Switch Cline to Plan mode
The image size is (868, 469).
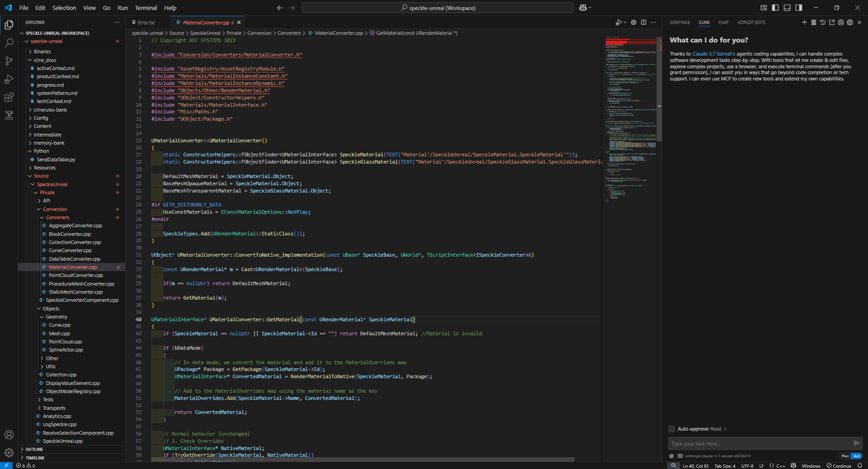pos(844,456)
